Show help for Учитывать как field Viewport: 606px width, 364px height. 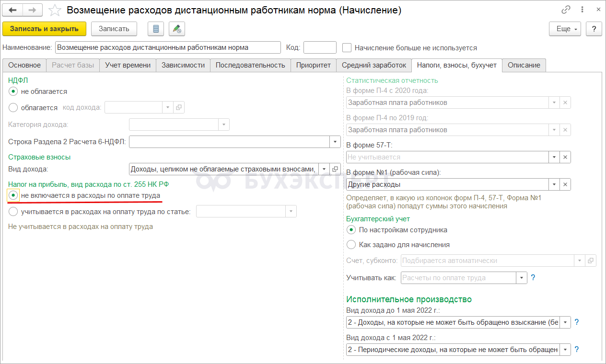[533, 277]
